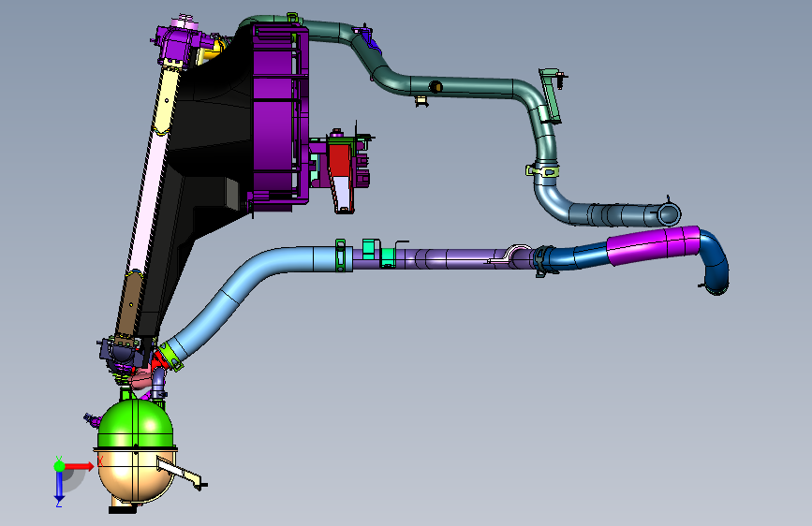This screenshot has width=812, height=526.
Task: Click the green Y axis origin dot
Action: click(x=59, y=466)
